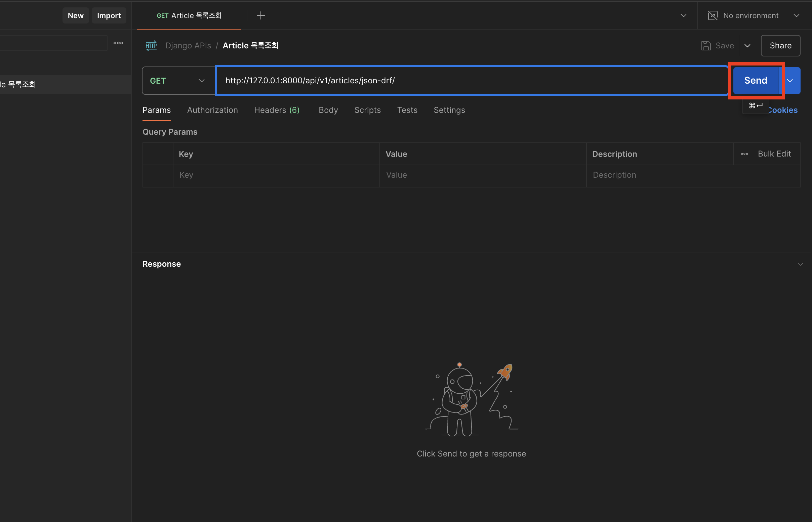The height and width of the screenshot is (522, 812).
Task: Click the request URL input field
Action: (471, 81)
